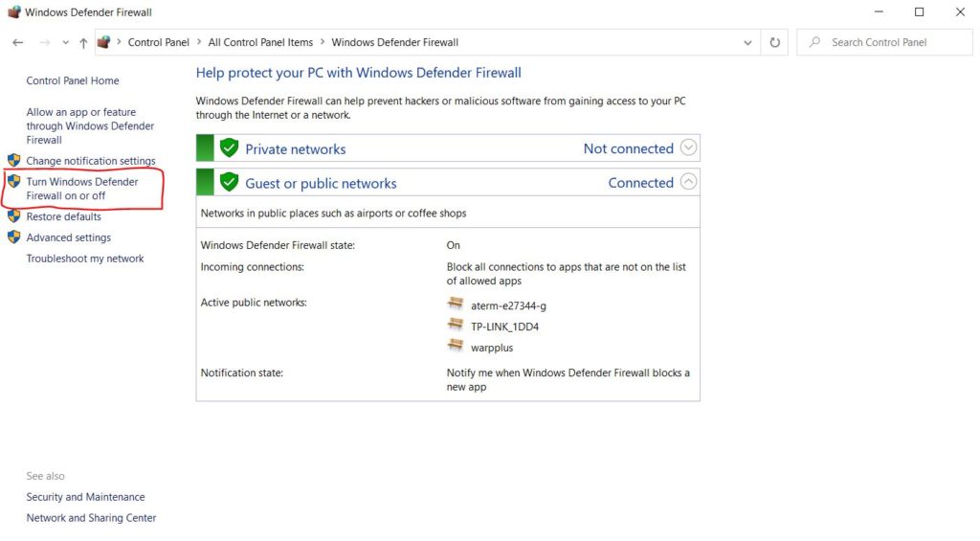Click the Refresh button
Image resolution: width=980 pixels, height=541 pixels.
point(775,42)
